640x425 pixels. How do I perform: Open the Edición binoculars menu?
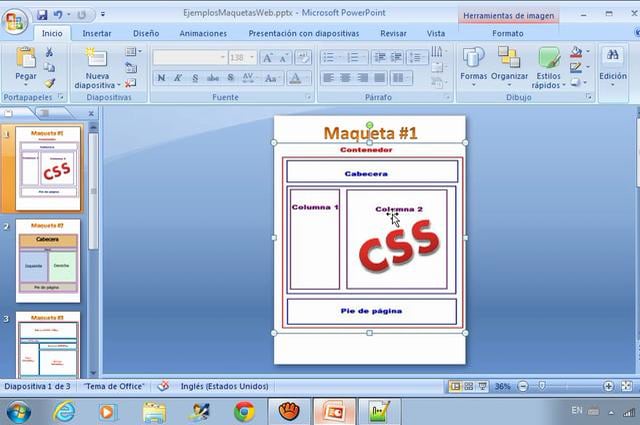point(613,67)
